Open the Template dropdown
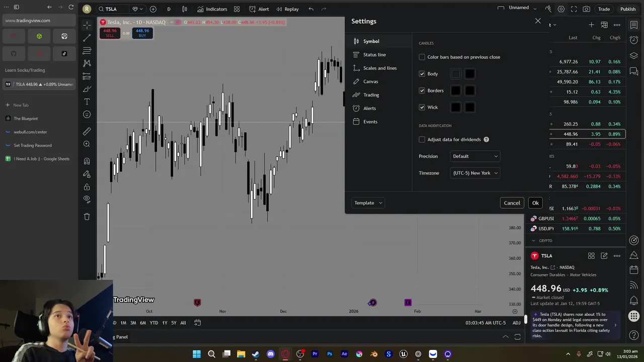The height and width of the screenshot is (362, 644). point(368,203)
